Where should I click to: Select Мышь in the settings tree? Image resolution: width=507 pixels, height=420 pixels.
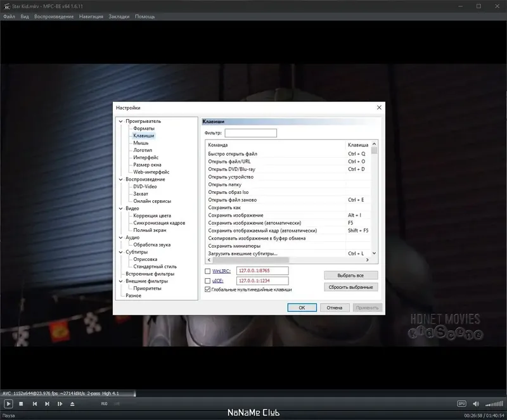coord(141,143)
